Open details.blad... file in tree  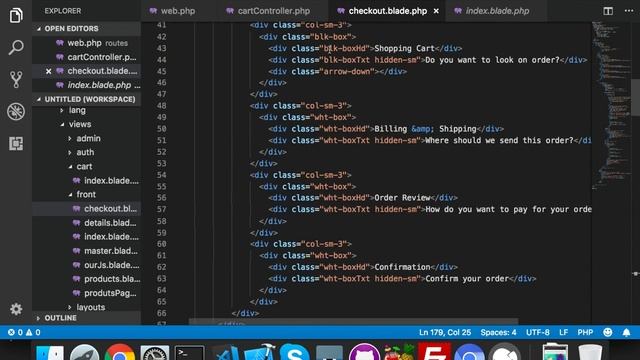point(87,223)
